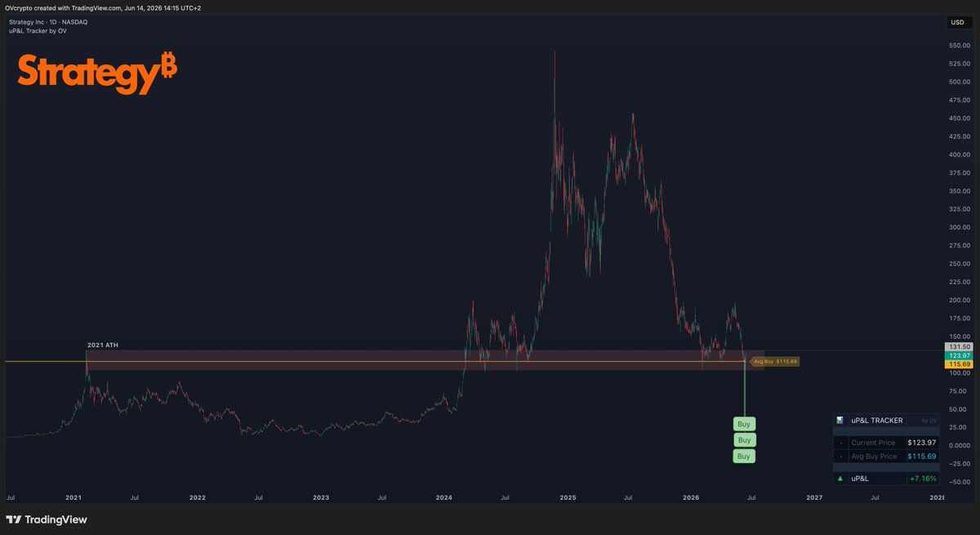Click the TradingView logo at bottom left
Screen dimensions: 980x535
tap(47, 519)
